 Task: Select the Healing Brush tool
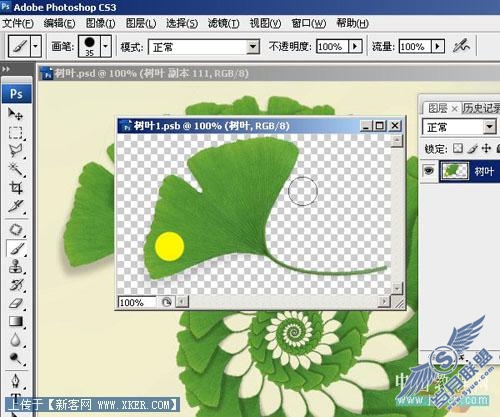point(16,230)
